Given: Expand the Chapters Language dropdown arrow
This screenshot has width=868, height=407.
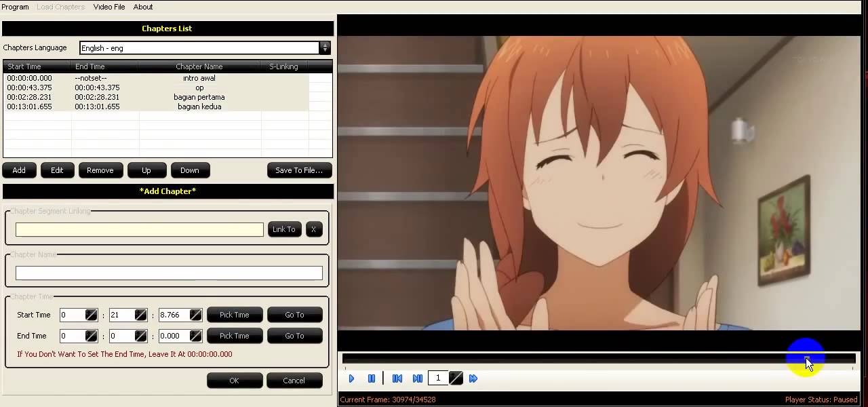Looking at the screenshot, I should [325, 47].
